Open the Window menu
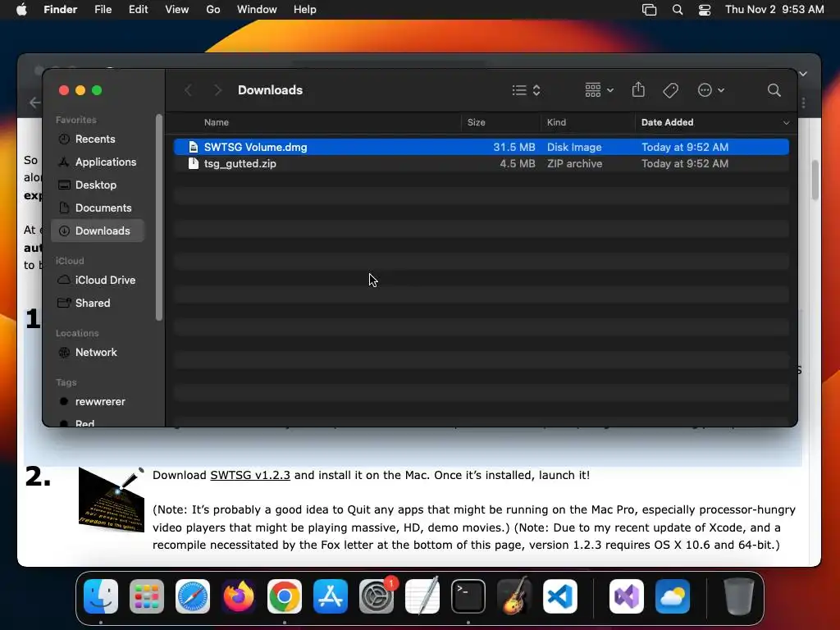 (x=257, y=10)
